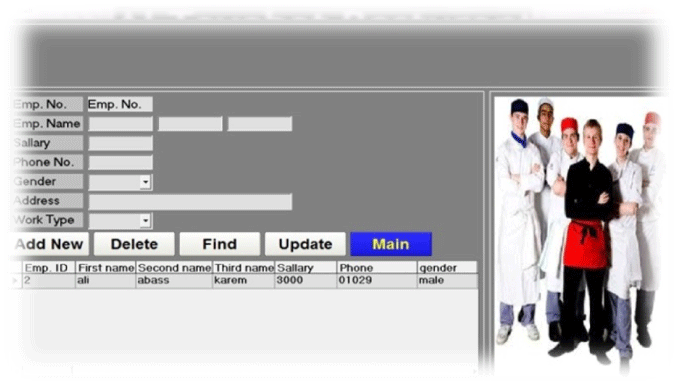Screen dimensions: 685x384
Task: Click the Delete button
Action: pos(134,244)
